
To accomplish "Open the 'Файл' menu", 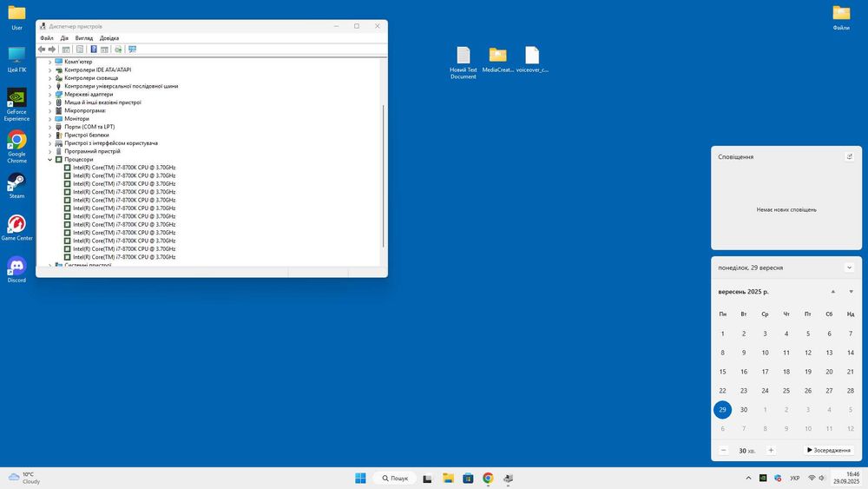I will [47, 38].
